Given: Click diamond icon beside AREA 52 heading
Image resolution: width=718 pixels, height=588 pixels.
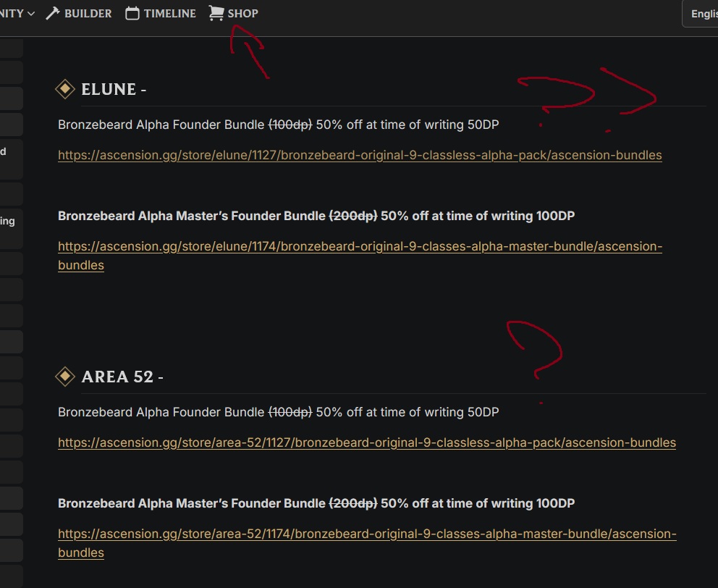Looking at the screenshot, I should click(x=65, y=377).
